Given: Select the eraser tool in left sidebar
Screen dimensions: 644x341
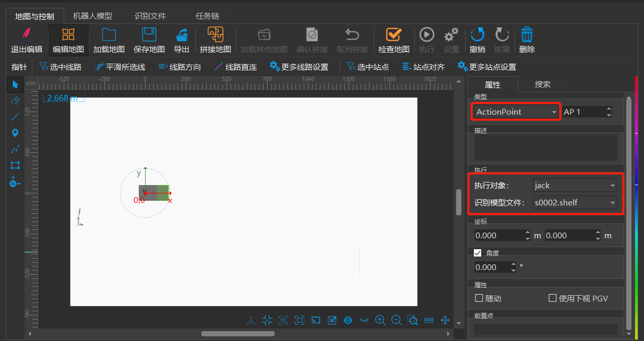Looking at the screenshot, I should [15, 100].
